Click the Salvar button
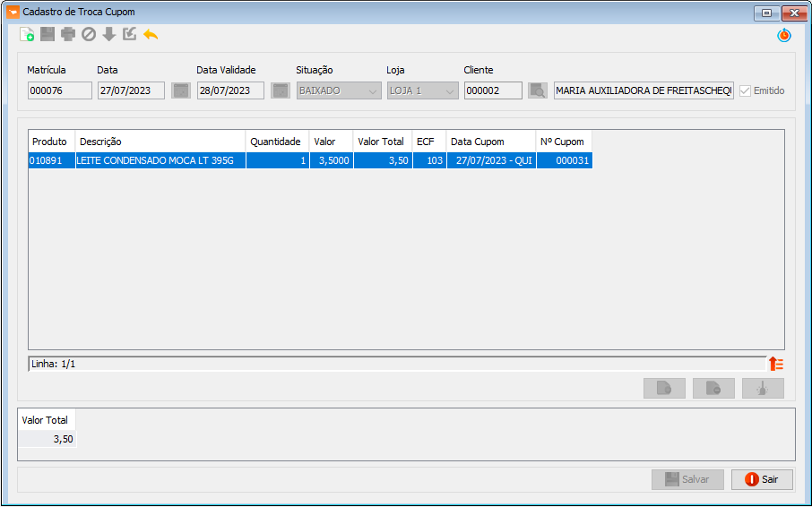Image resolution: width=812 pixels, height=507 pixels. pyautogui.click(x=687, y=479)
